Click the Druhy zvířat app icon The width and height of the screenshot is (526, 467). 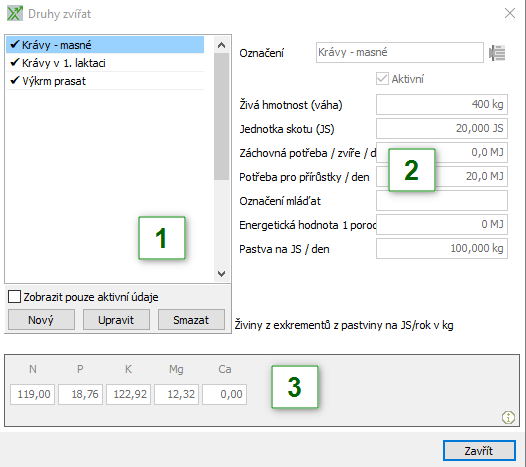point(15,14)
